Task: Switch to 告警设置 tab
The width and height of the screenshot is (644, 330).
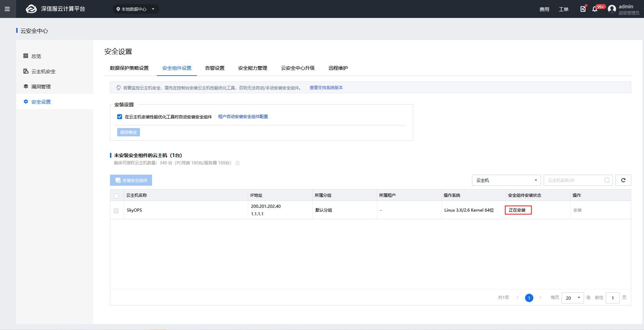Action: click(215, 68)
